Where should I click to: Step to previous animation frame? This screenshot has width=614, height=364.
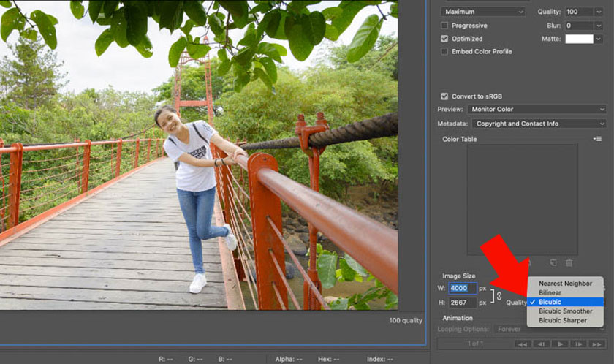pyautogui.click(x=542, y=344)
